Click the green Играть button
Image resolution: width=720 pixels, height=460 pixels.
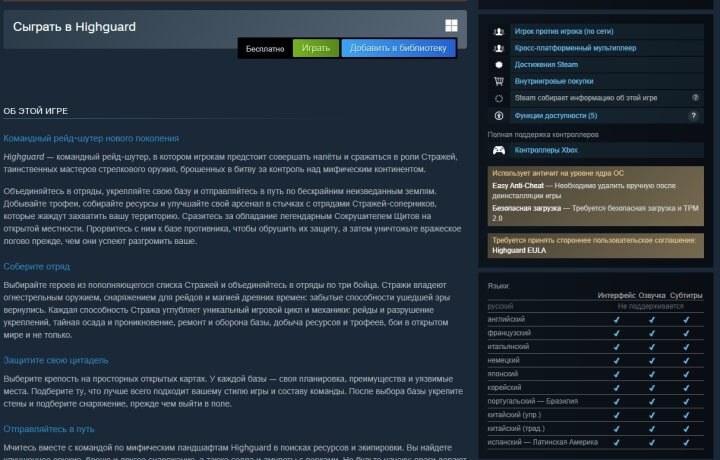[316, 48]
